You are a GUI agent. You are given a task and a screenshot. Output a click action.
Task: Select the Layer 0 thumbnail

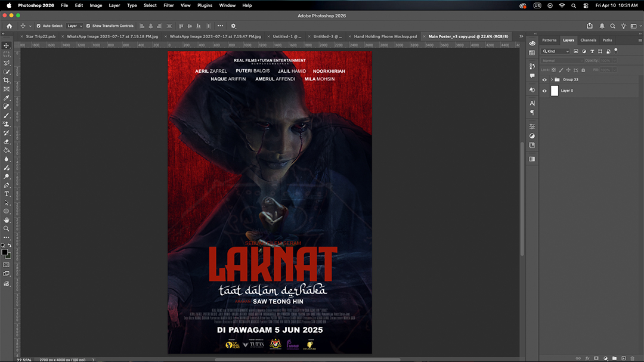click(x=555, y=91)
